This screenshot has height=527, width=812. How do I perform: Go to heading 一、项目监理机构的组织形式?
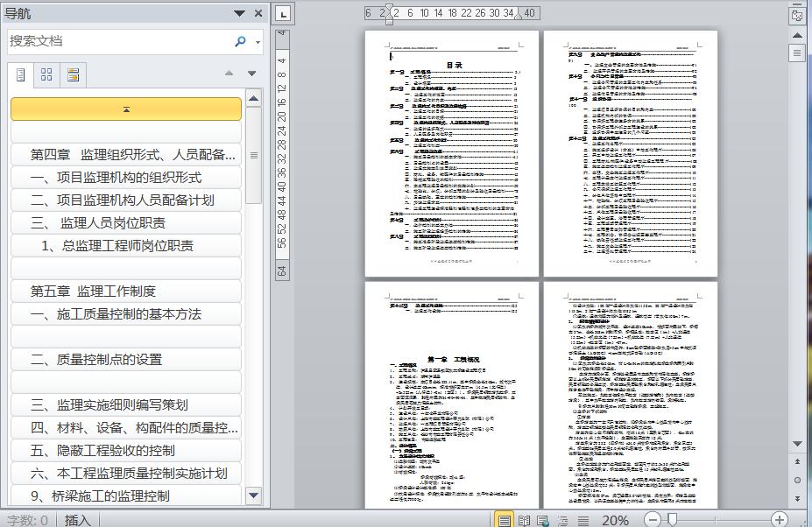(126, 178)
